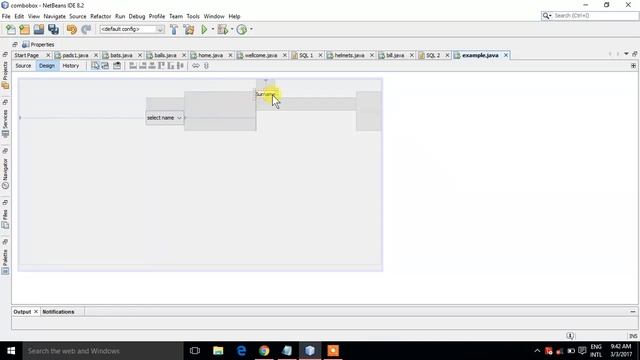This screenshot has height=360, width=640.
Task: Click the INS indicator in status bar
Action: (633, 336)
